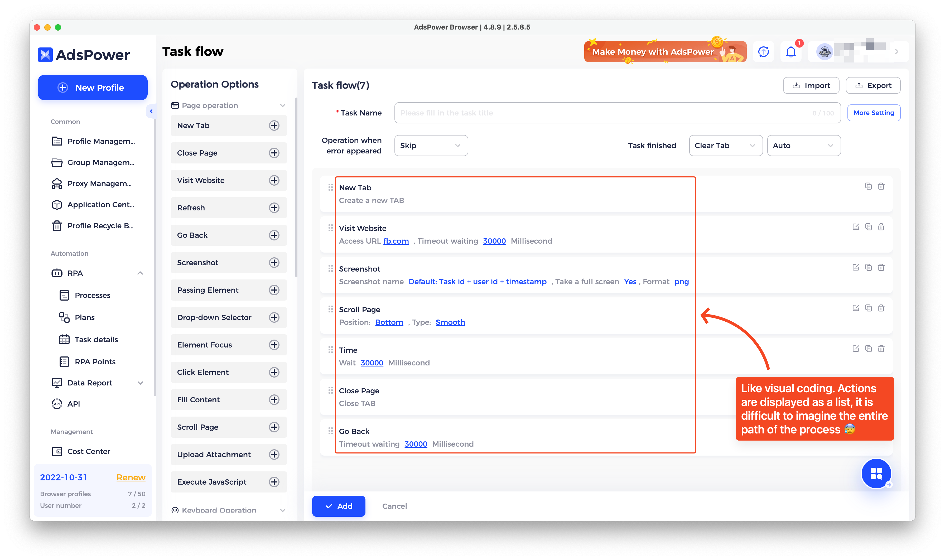Viewport: 945px width, 560px height.
Task: Add Go Back operation with plus icon
Action: [x=274, y=235]
